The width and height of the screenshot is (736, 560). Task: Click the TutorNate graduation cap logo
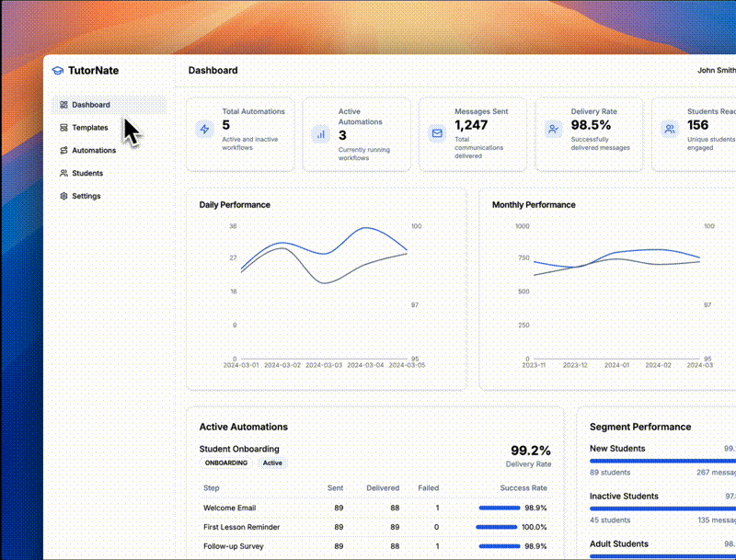[58, 71]
